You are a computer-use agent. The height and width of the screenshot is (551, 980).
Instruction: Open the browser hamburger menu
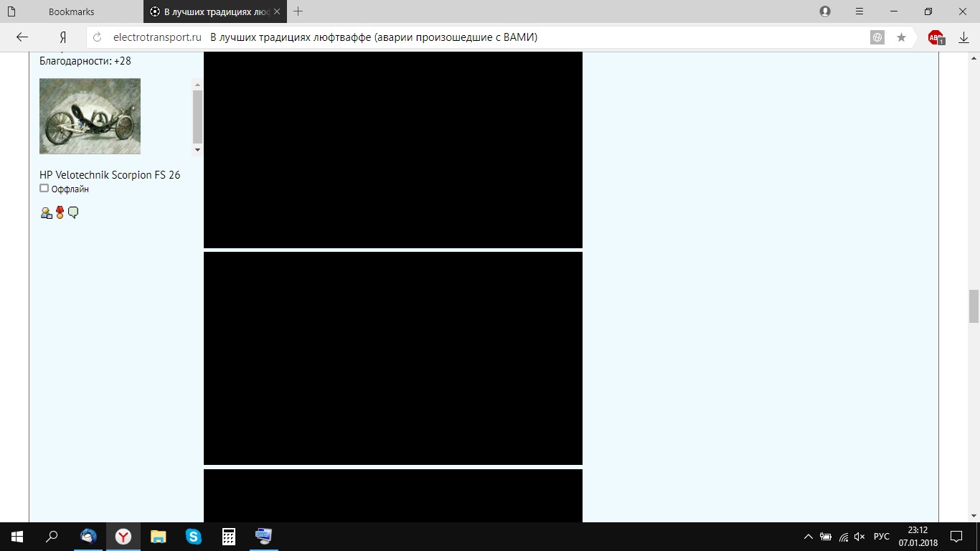pyautogui.click(x=859, y=11)
